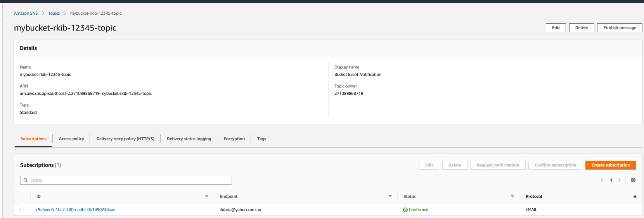Delete the topic using top Delete button

coord(581,27)
